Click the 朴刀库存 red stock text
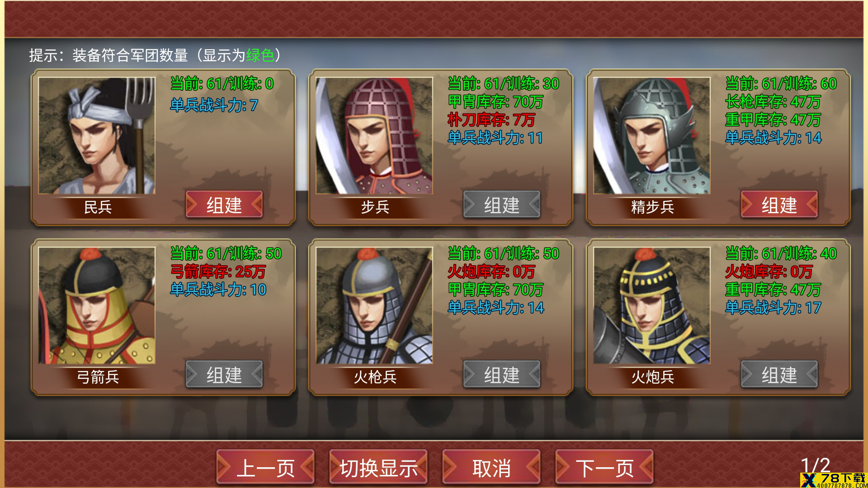 (491, 120)
